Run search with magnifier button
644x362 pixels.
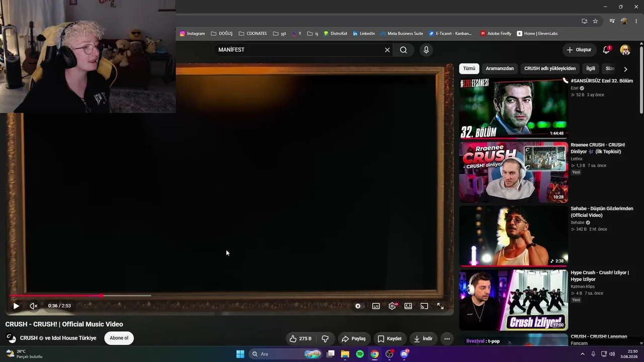pos(404,50)
